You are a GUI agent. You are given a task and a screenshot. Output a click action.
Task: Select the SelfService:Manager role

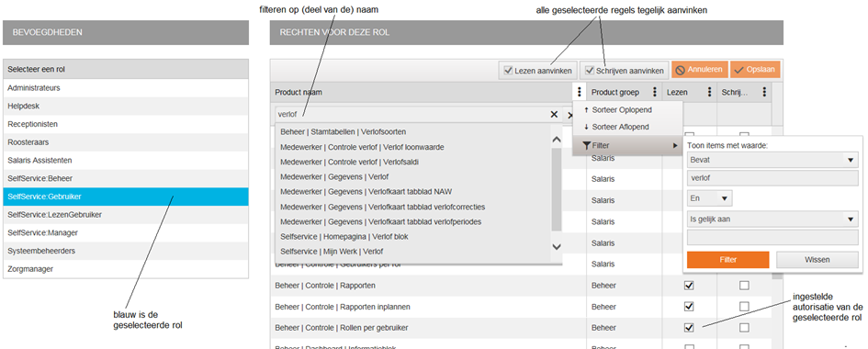point(126,233)
